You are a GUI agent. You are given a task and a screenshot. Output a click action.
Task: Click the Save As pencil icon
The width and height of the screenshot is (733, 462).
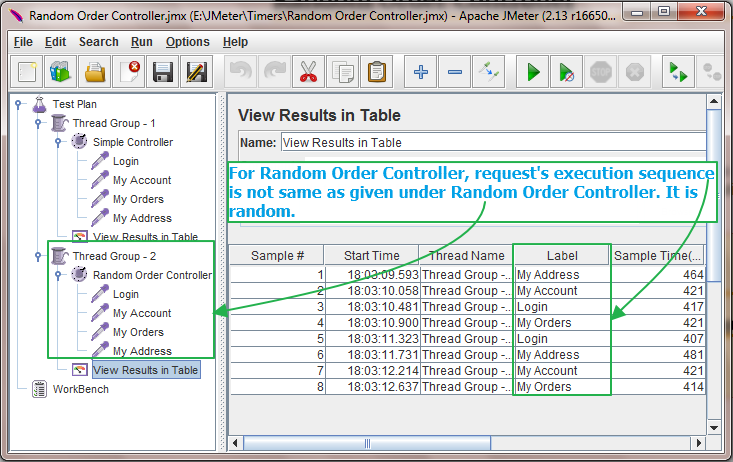pos(197,72)
